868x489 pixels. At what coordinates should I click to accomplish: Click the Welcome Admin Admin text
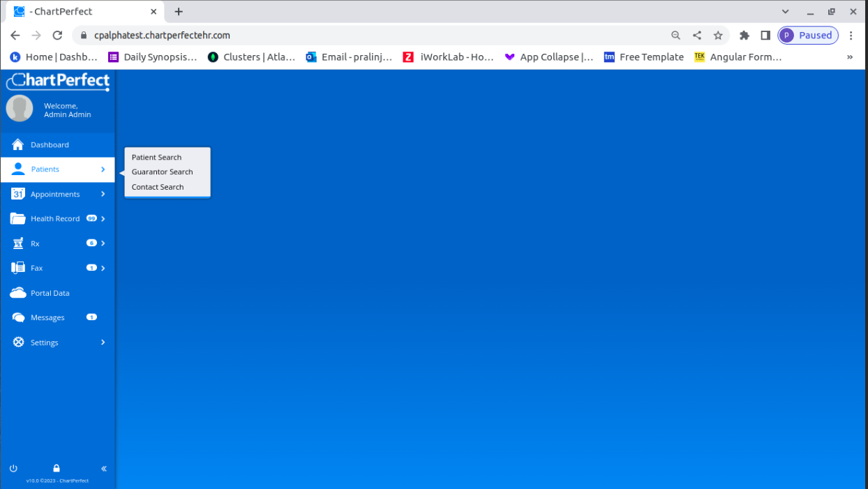coord(67,110)
